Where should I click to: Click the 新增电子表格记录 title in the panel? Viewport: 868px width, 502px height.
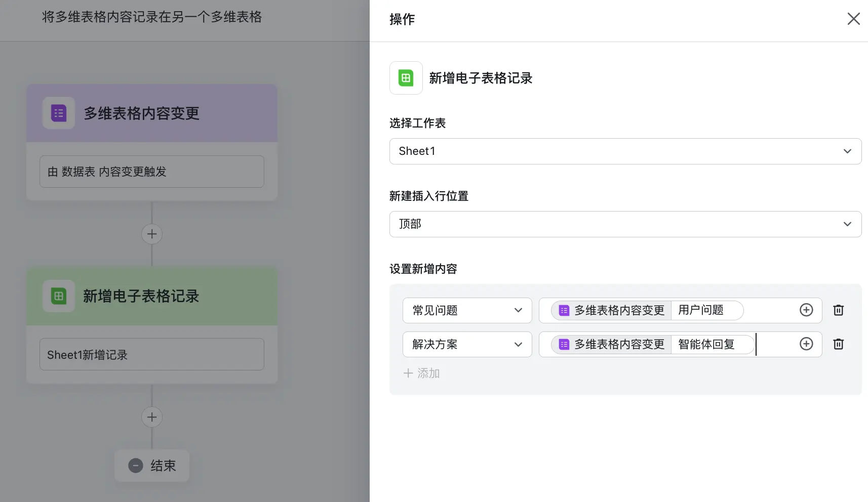click(481, 78)
